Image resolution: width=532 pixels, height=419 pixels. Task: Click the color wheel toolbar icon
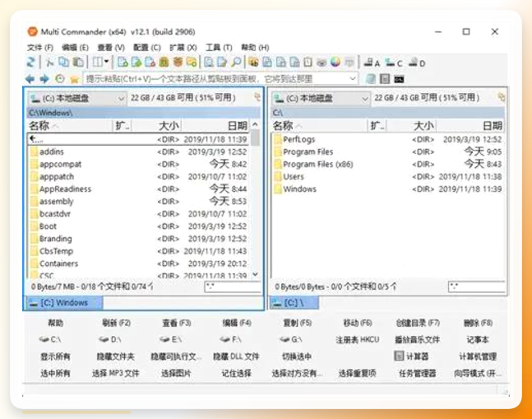(x=335, y=62)
